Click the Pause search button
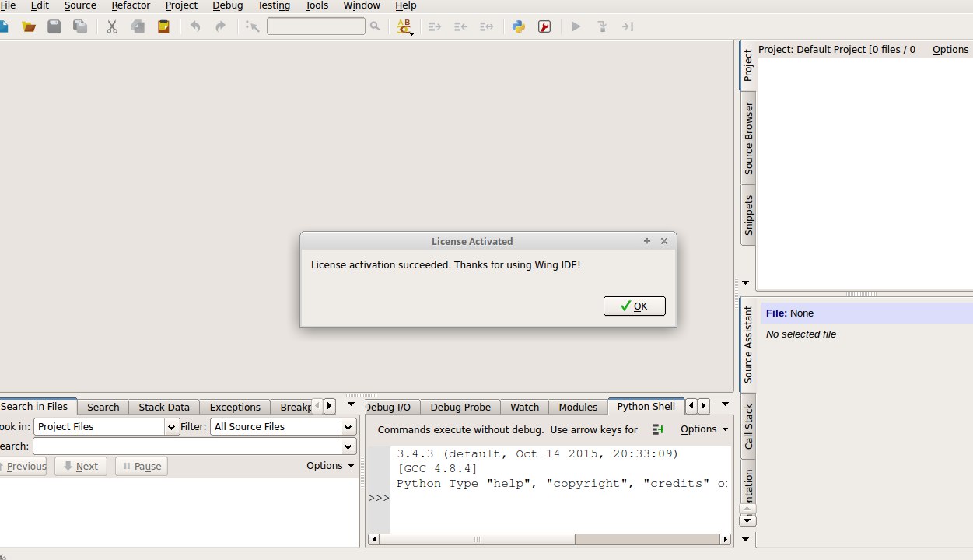 (142, 466)
